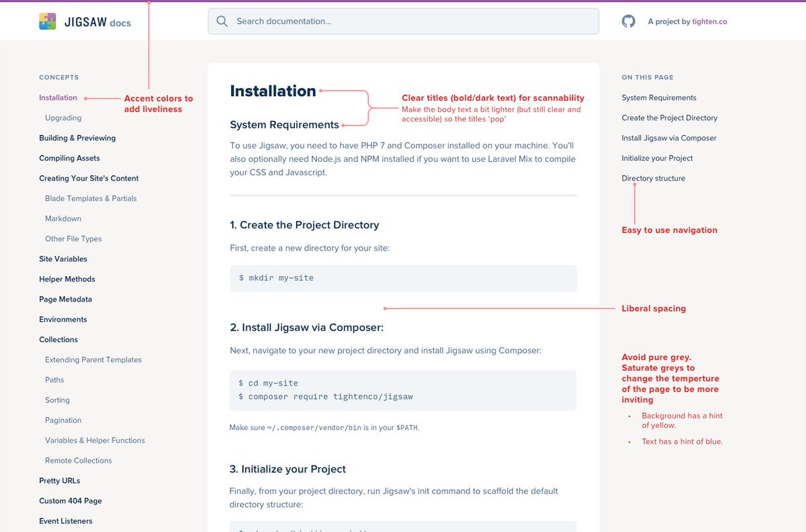The height and width of the screenshot is (532, 806).
Task: Go to Site Variables page
Action: [x=63, y=259]
